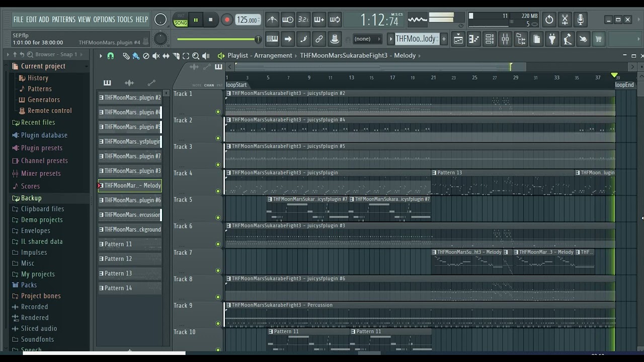This screenshot has height=362, width=644.
Task: Mute Track 4 with its green light
Action: (x=218, y=191)
